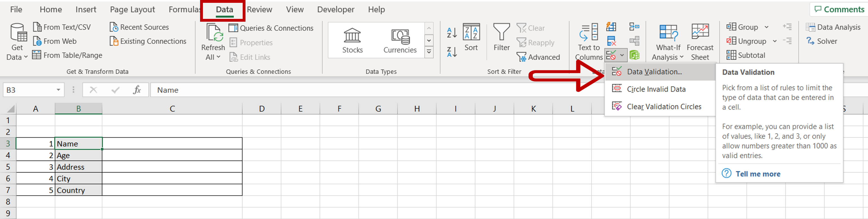Viewport: 868px width, 219px height.
Task: Open the Get Data menu
Action: [17, 42]
